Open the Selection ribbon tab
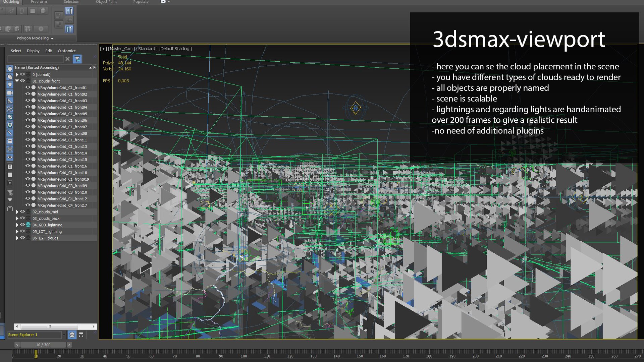This screenshot has width=644, height=362. coord(71,2)
